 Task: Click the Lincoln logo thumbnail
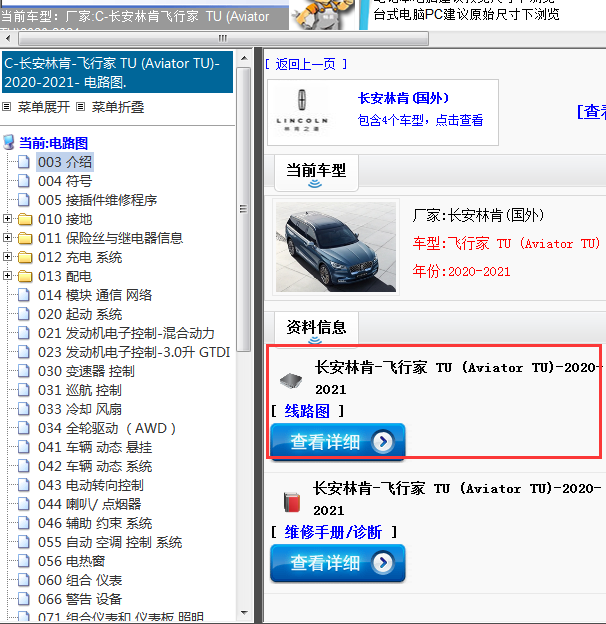302,112
